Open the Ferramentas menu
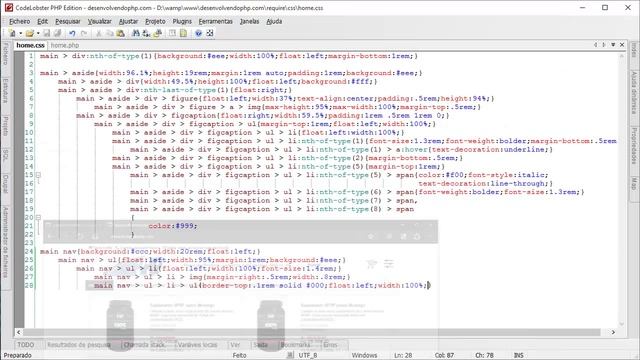The image size is (640, 360). pos(216,21)
